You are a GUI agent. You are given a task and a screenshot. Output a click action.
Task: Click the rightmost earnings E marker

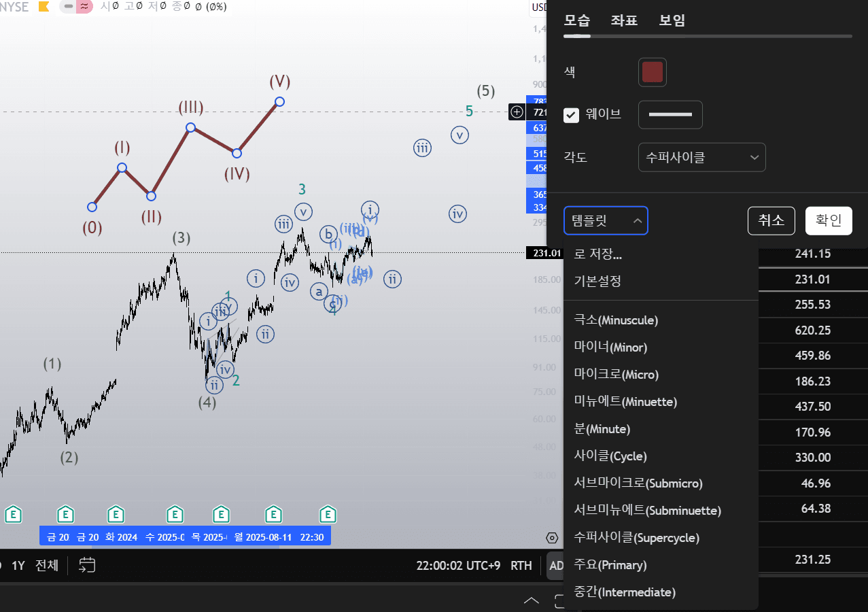coord(328,514)
